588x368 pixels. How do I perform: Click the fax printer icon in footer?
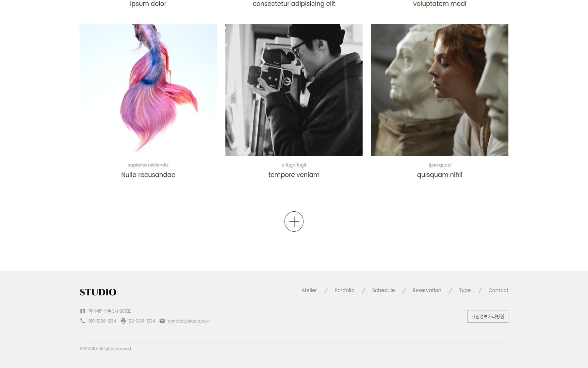click(123, 321)
